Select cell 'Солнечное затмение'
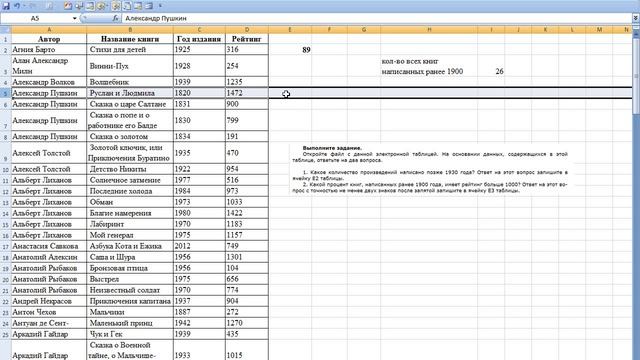640x360 pixels. click(x=130, y=180)
